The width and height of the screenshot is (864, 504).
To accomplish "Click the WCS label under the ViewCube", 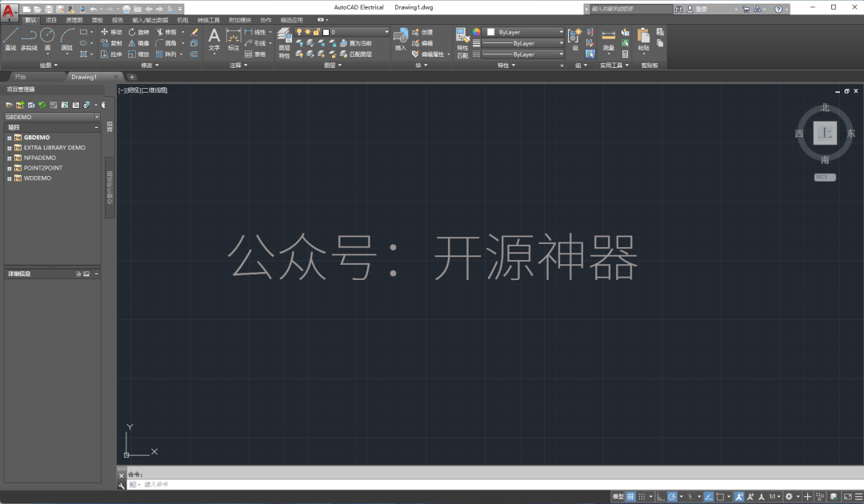I will click(825, 177).
